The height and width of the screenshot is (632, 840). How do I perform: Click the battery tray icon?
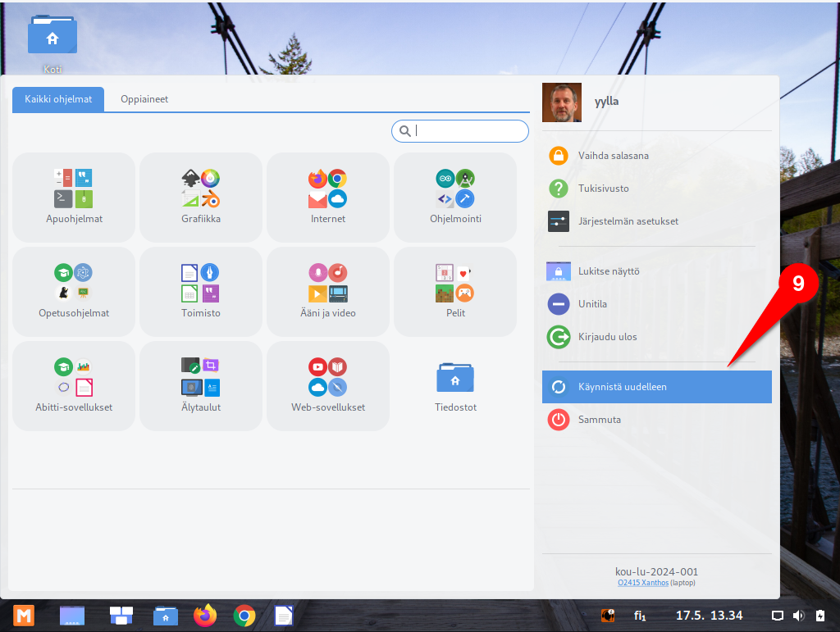click(x=819, y=616)
